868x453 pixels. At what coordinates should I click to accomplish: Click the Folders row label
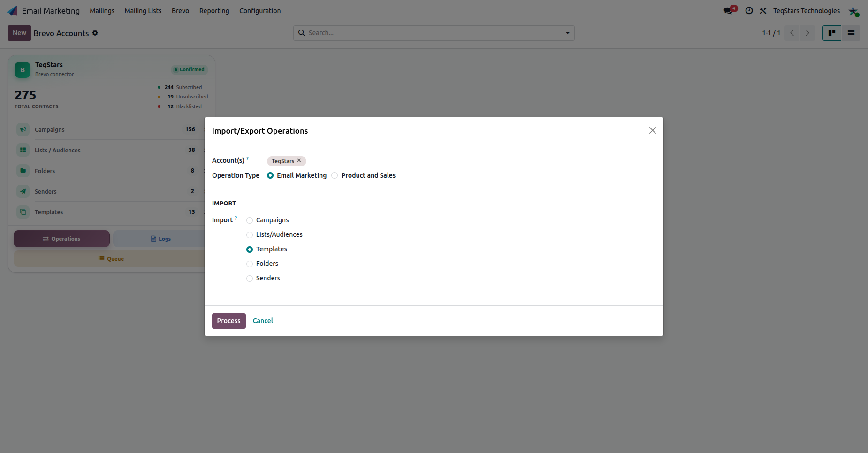click(x=45, y=171)
